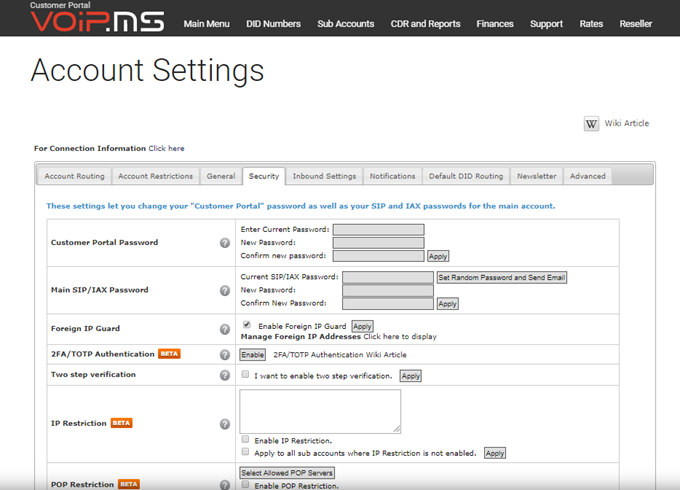Focus Customer Portal New Password field
This screenshot has width=680, height=490.
(x=379, y=242)
